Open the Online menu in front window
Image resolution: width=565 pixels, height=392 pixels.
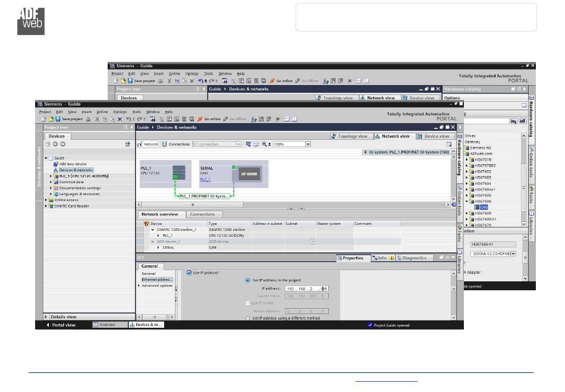click(102, 112)
